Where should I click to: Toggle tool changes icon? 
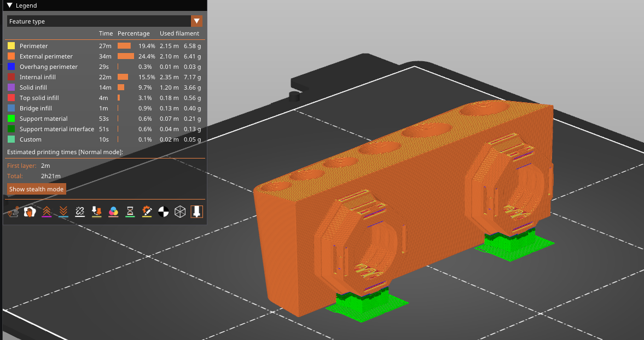tap(96, 212)
